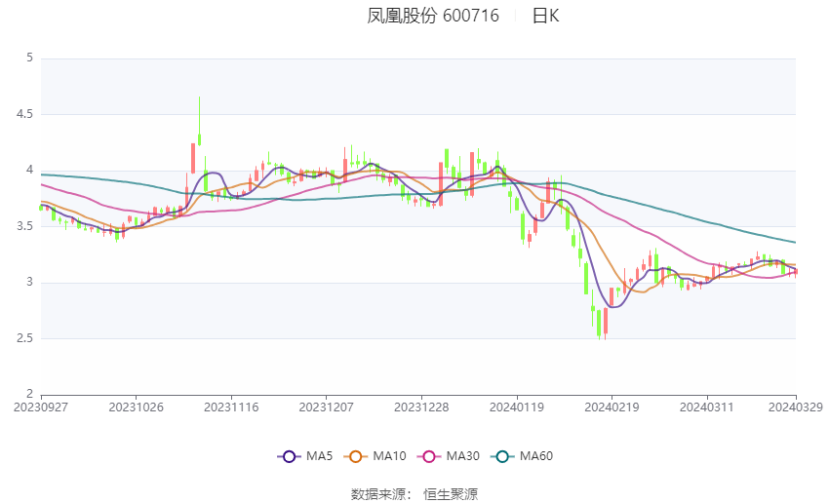
Task: Click the 20231228 date axis label
Action: [421, 407]
